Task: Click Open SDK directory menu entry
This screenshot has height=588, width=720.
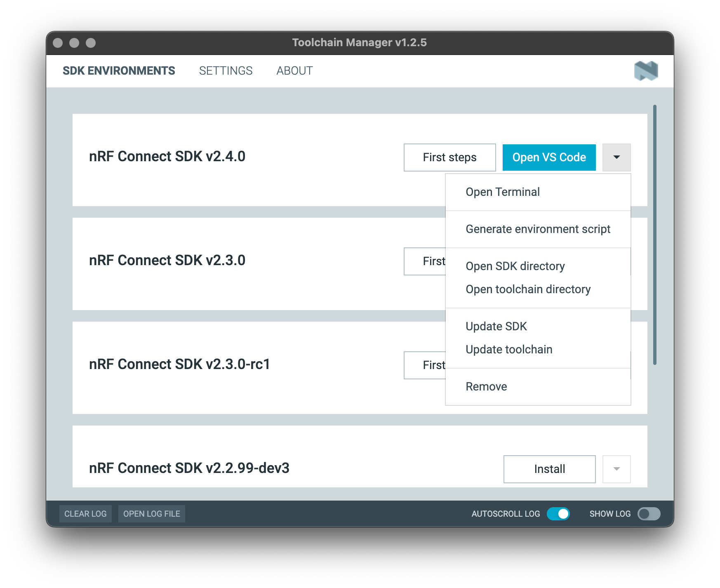Action: (515, 266)
